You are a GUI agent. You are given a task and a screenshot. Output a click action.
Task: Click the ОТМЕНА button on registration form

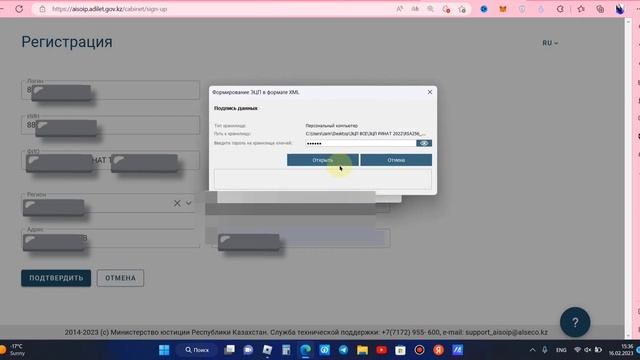[x=120, y=278]
